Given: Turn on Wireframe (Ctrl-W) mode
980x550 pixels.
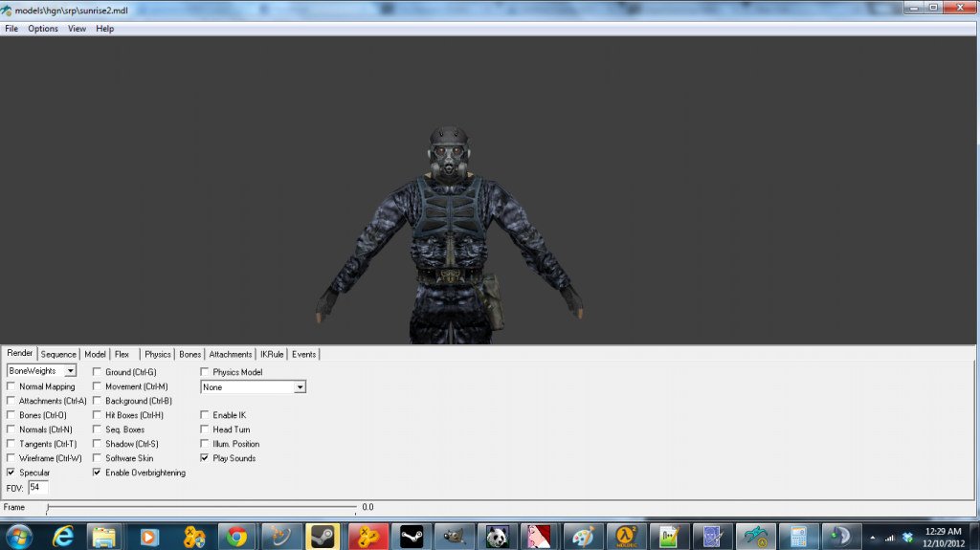Looking at the screenshot, I should pyautogui.click(x=11, y=458).
